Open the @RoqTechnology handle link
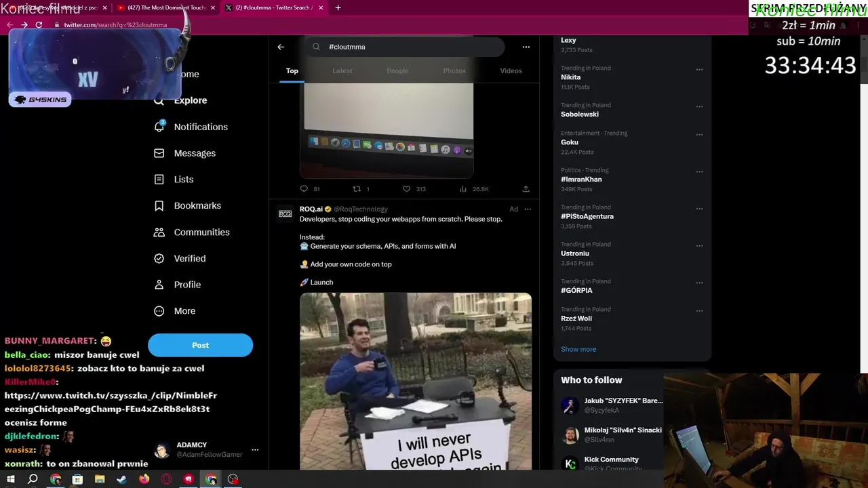868x488 pixels. click(x=361, y=209)
